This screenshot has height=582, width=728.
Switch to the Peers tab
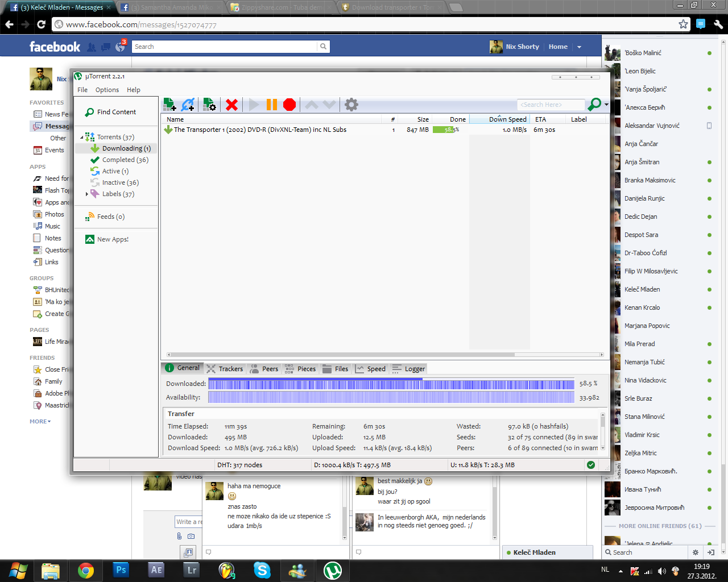[264, 369]
